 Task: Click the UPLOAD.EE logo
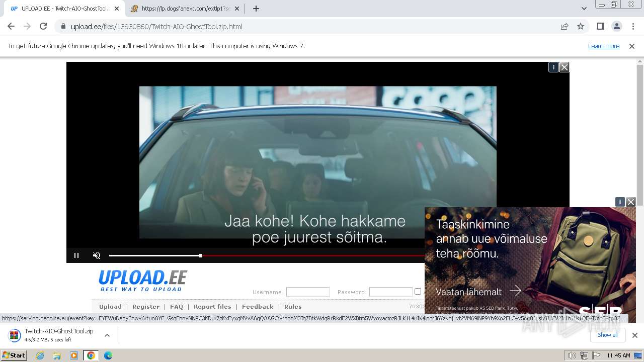[x=143, y=280]
